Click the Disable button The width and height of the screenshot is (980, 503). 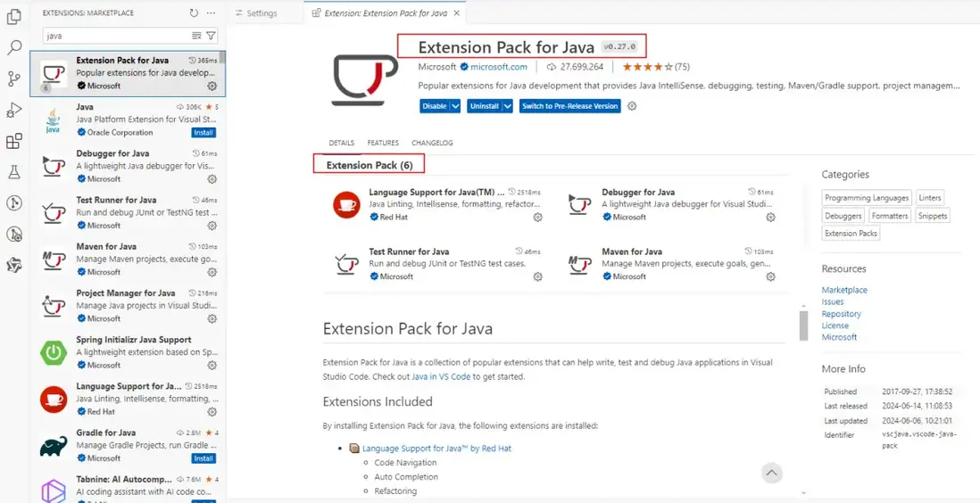(x=435, y=106)
